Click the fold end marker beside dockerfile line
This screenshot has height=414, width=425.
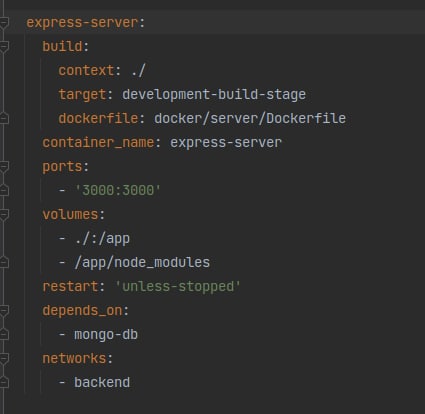coord(4,118)
